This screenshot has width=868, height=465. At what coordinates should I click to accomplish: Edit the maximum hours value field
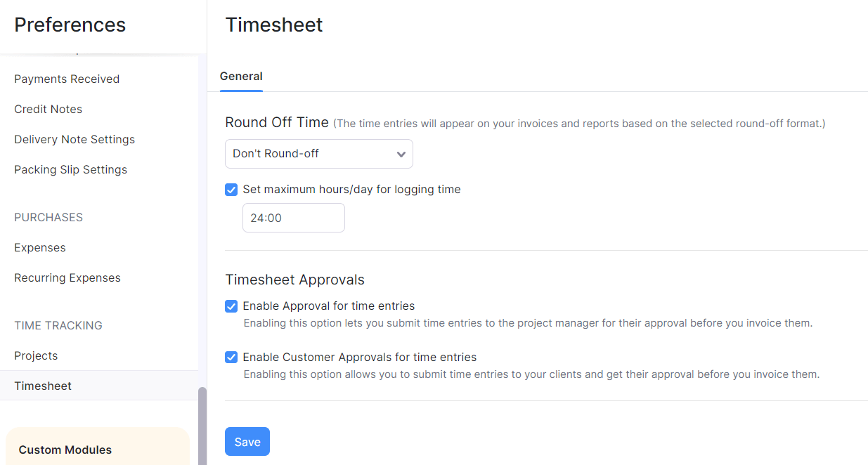point(293,218)
